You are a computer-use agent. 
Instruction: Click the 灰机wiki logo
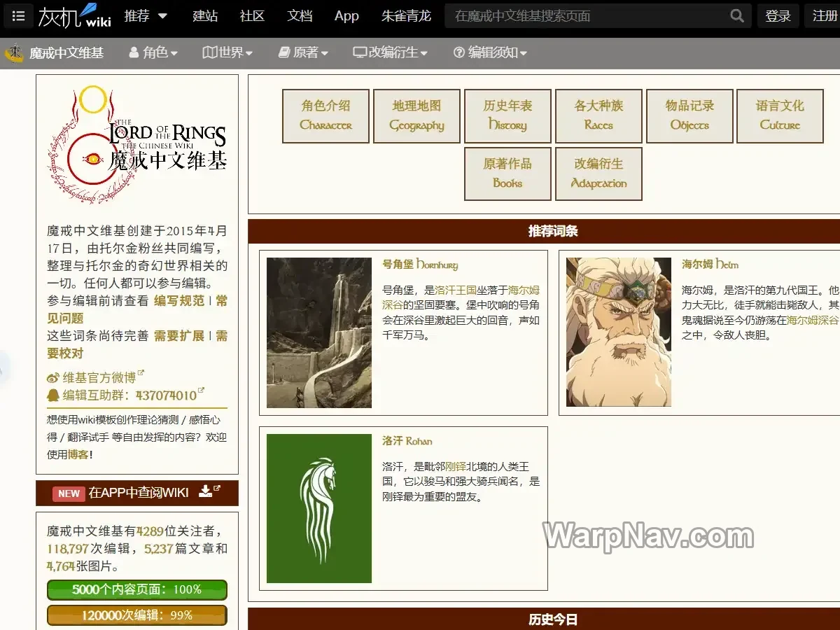[75, 15]
